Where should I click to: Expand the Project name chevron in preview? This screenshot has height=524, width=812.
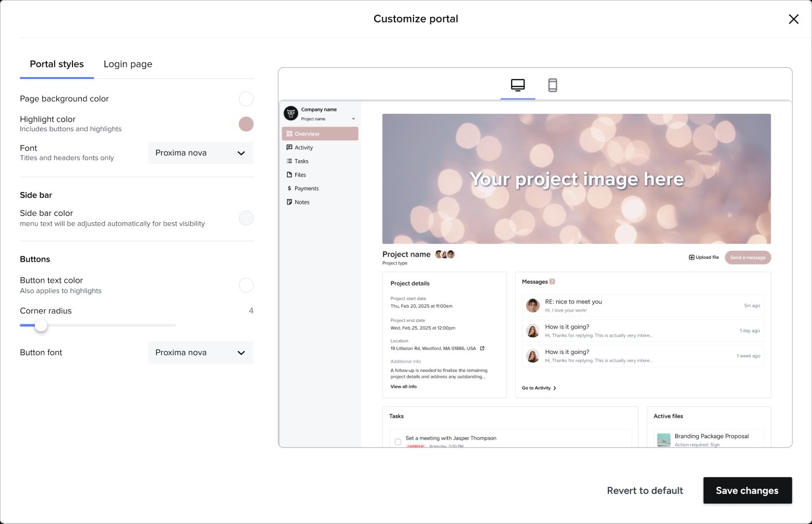[x=353, y=119]
